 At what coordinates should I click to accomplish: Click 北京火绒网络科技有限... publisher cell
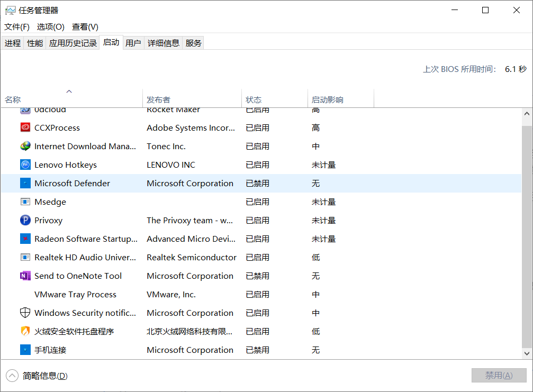(x=189, y=331)
